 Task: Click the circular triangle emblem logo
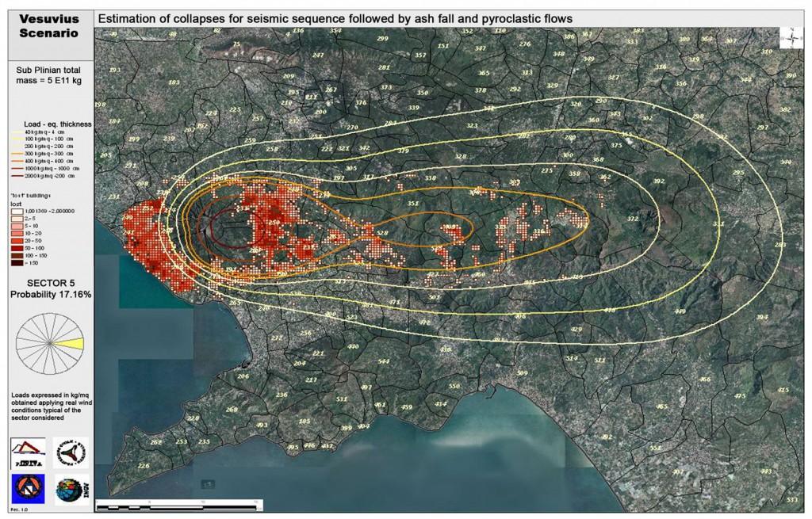(x=72, y=452)
